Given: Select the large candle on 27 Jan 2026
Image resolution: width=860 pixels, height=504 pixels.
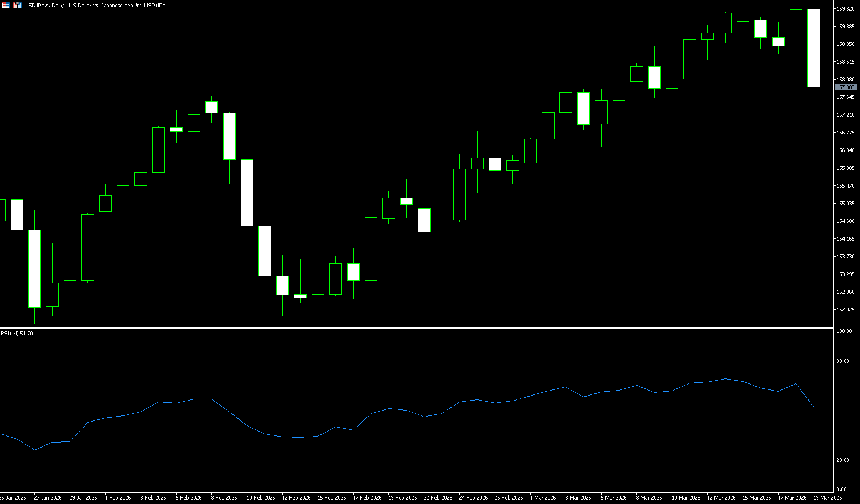Looking at the screenshot, I should [x=34, y=268].
